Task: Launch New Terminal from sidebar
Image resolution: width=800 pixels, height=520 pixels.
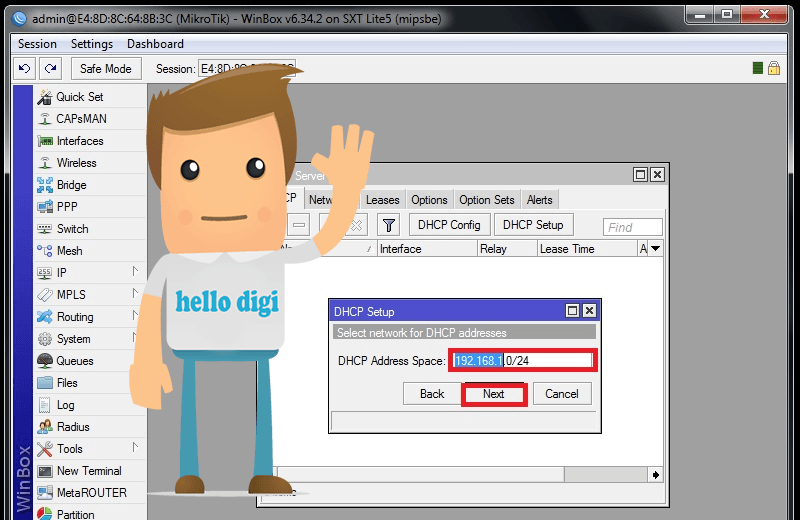Action: tap(89, 471)
